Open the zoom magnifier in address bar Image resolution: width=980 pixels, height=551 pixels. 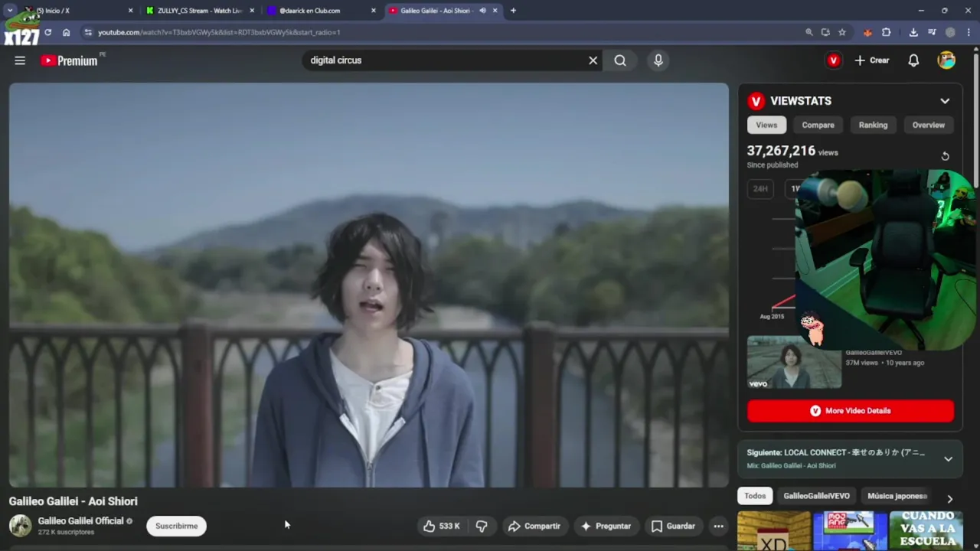809,32
